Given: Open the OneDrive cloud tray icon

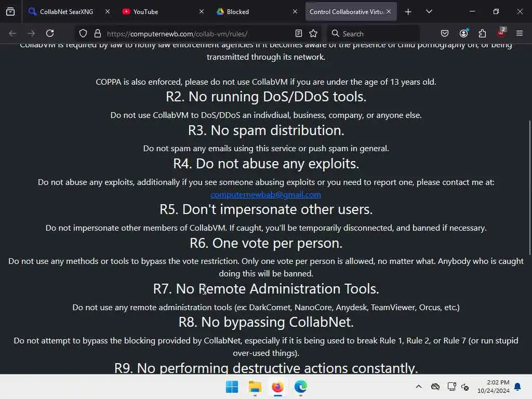Looking at the screenshot, I should [x=435, y=387].
